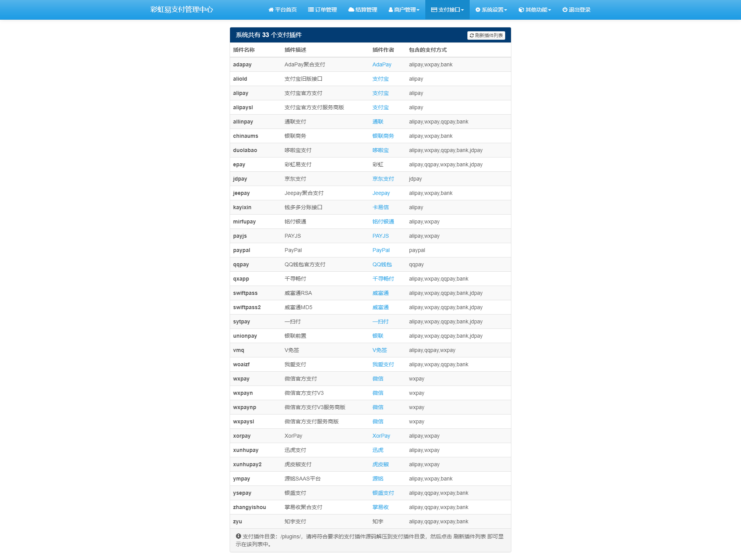Open the PAYJS author link
Screen dimensions: 741x560
(x=381, y=236)
